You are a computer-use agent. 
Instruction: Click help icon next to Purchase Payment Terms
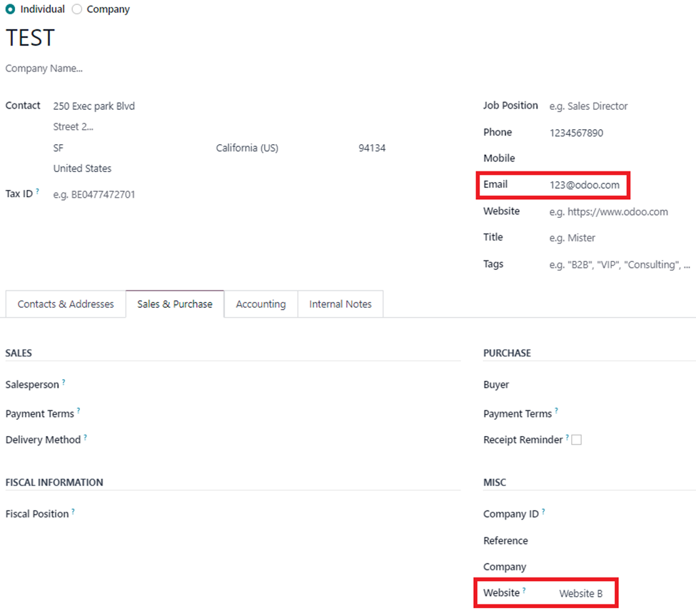pyautogui.click(x=556, y=410)
